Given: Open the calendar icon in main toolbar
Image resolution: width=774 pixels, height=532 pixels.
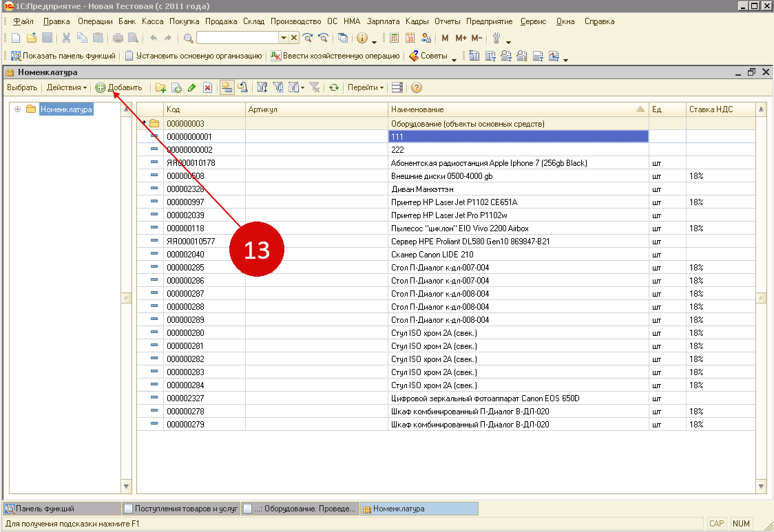Looking at the screenshot, I should click(410, 39).
